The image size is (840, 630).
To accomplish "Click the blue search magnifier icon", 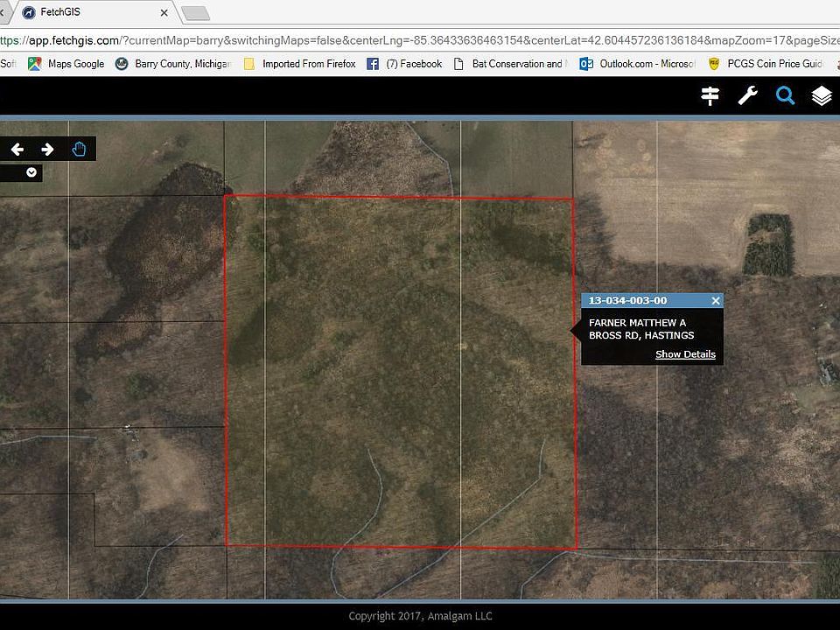I will [x=785, y=96].
